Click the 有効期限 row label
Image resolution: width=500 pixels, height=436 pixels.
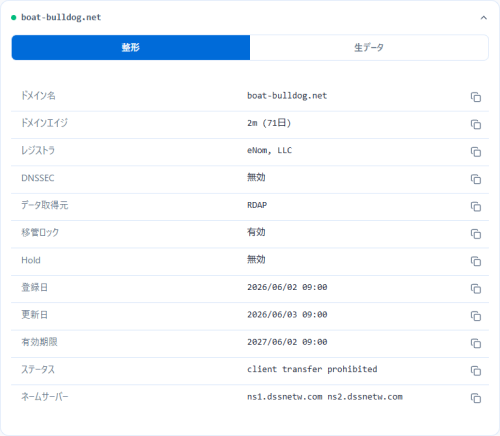39,342
